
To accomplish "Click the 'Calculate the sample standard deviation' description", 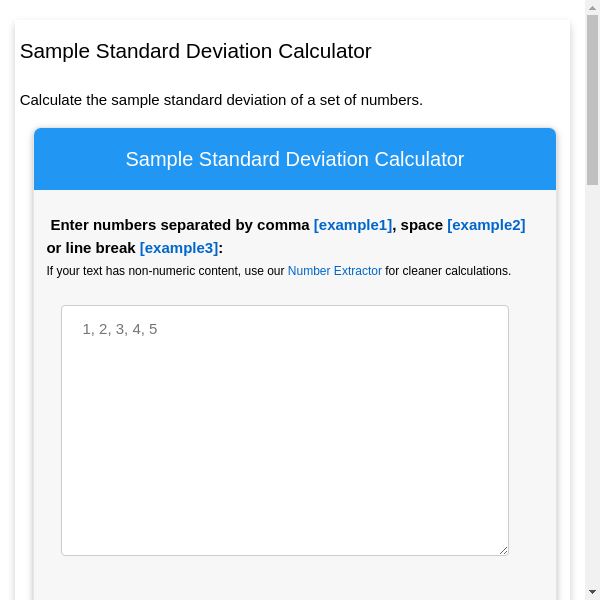I will click(x=221, y=100).
